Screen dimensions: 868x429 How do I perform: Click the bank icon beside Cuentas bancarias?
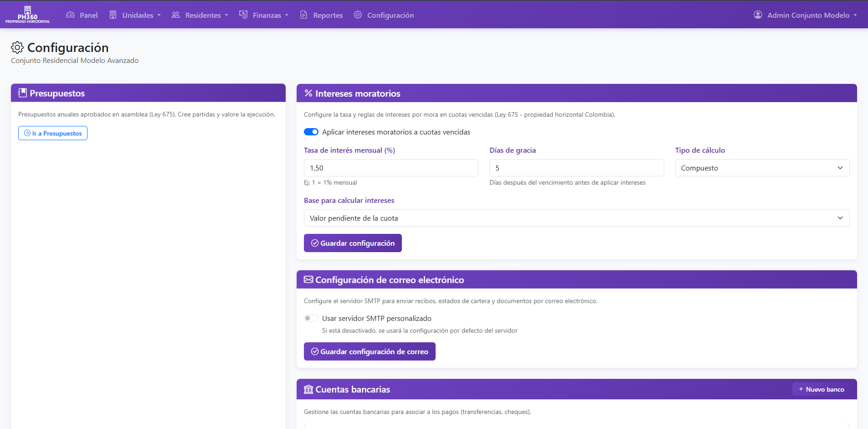point(308,389)
